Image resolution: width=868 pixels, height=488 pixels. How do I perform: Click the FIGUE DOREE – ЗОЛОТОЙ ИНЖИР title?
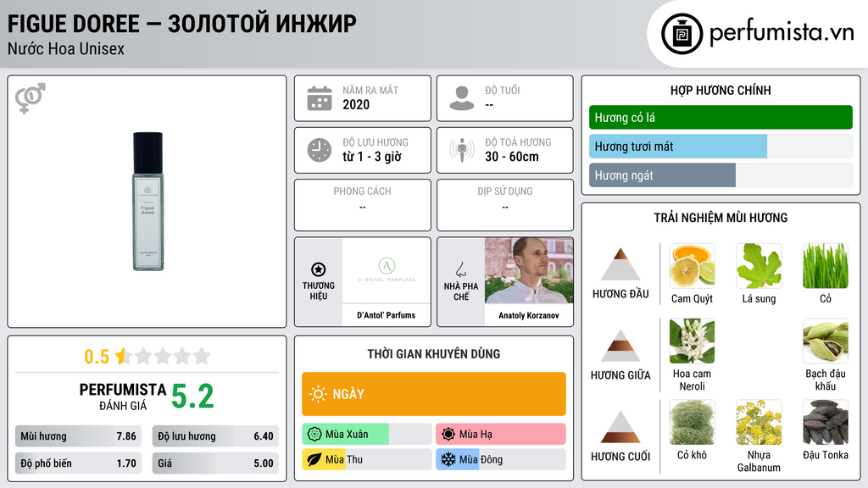(182, 24)
